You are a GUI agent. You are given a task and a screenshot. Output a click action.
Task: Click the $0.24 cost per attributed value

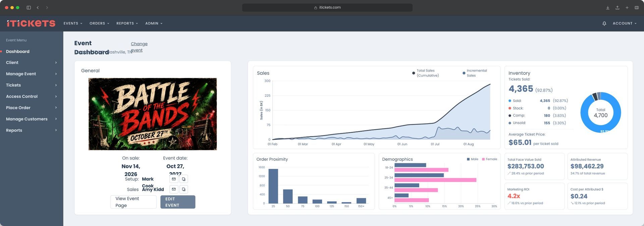point(579,196)
